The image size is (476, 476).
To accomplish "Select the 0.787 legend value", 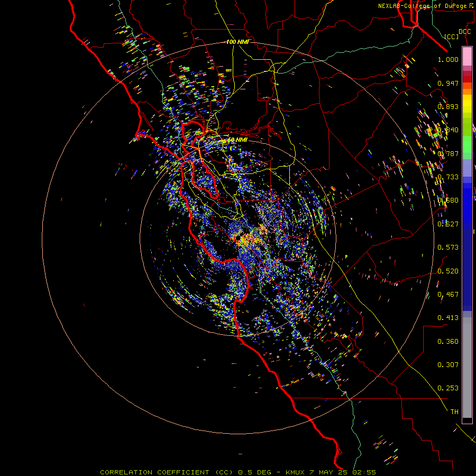I will [x=448, y=153].
